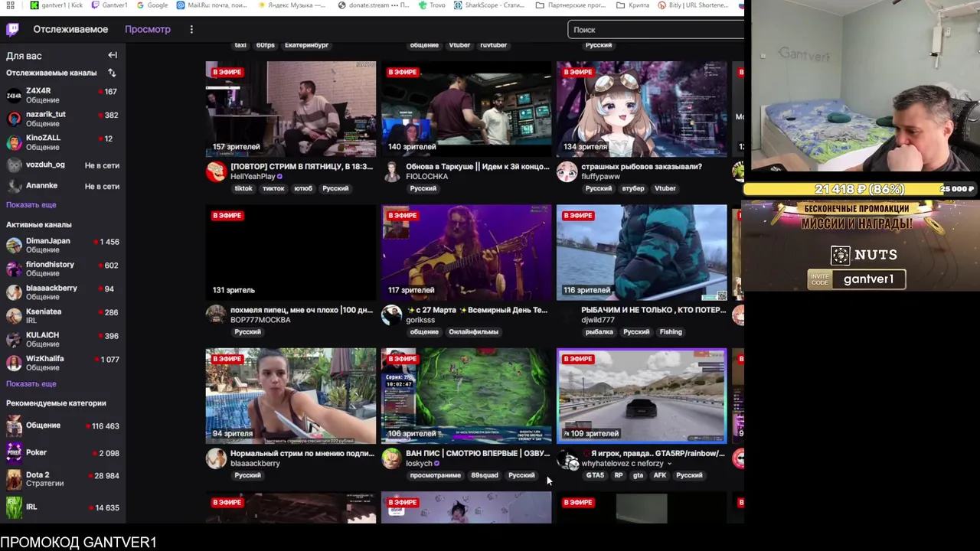Click the Twitch logo home icon
The width and height of the screenshot is (980, 551).
point(13,30)
